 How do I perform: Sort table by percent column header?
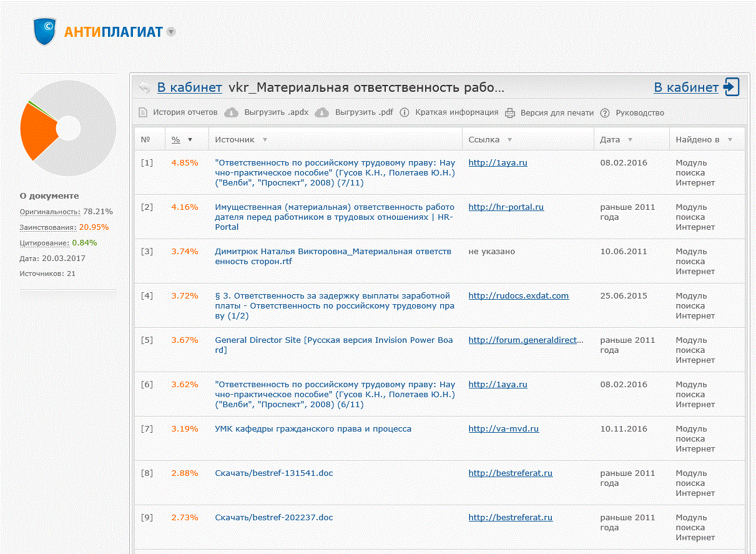(176, 140)
